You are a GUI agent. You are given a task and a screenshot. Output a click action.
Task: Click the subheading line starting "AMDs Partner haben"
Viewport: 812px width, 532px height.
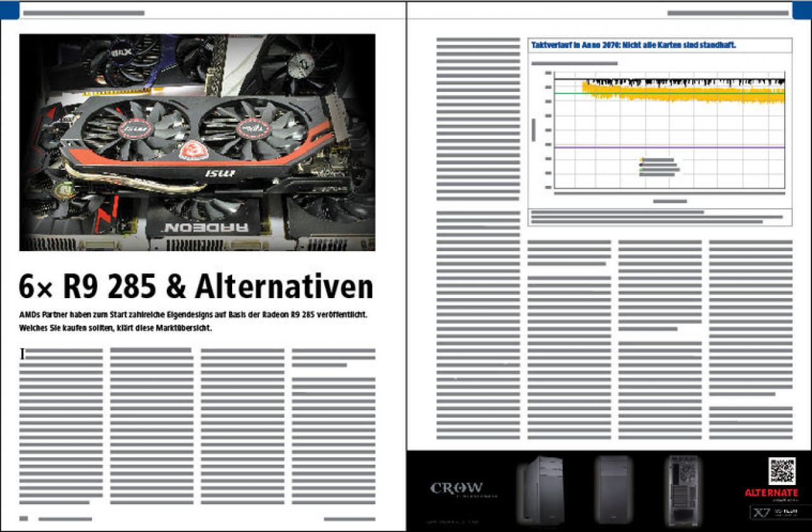[x=193, y=315]
